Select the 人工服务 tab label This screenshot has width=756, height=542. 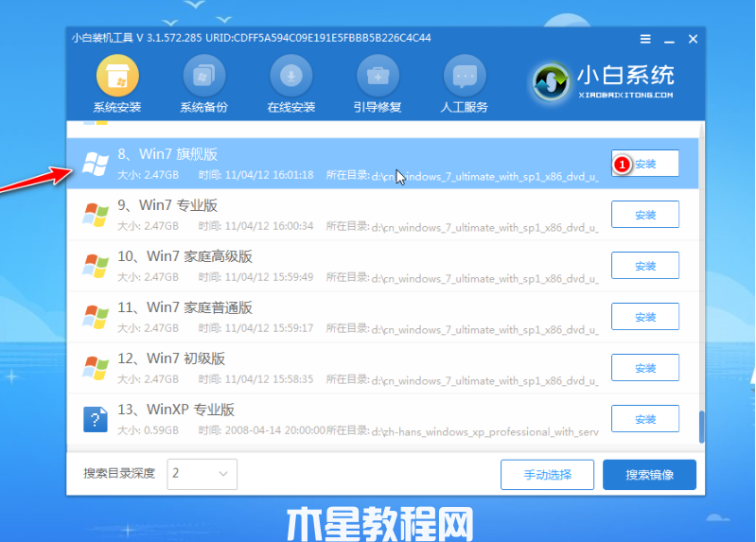pos(465,108)
